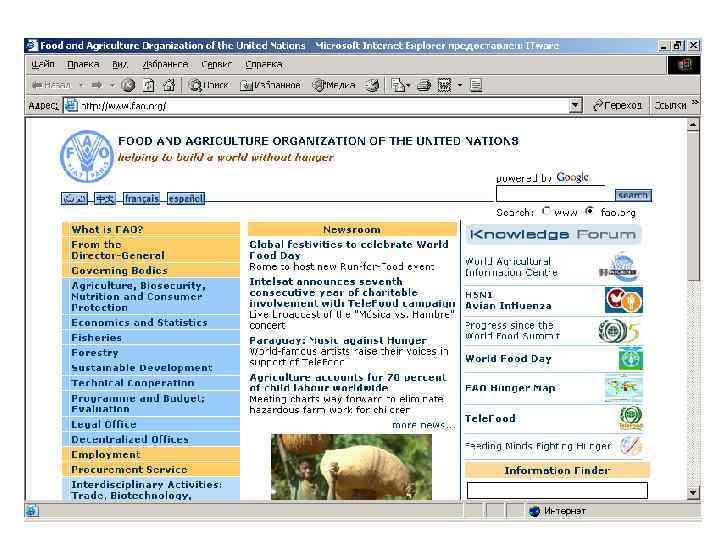Image resolution: width=720 pixels, height=540 pixels.
Task: Open Economics and Statistics link
Action: tap(139, 322)
